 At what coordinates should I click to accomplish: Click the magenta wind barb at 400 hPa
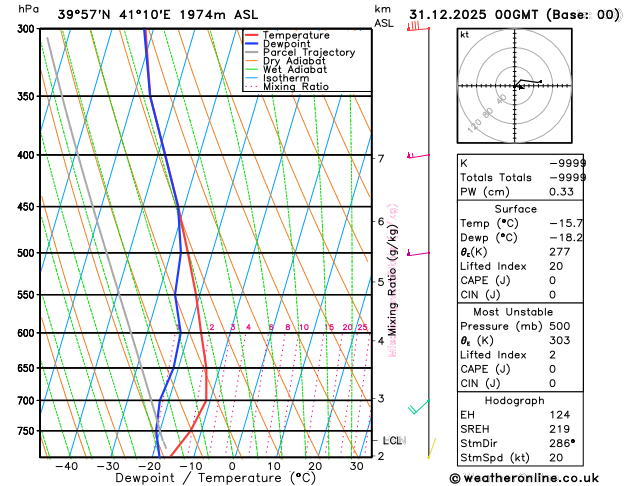pos(418,155)
